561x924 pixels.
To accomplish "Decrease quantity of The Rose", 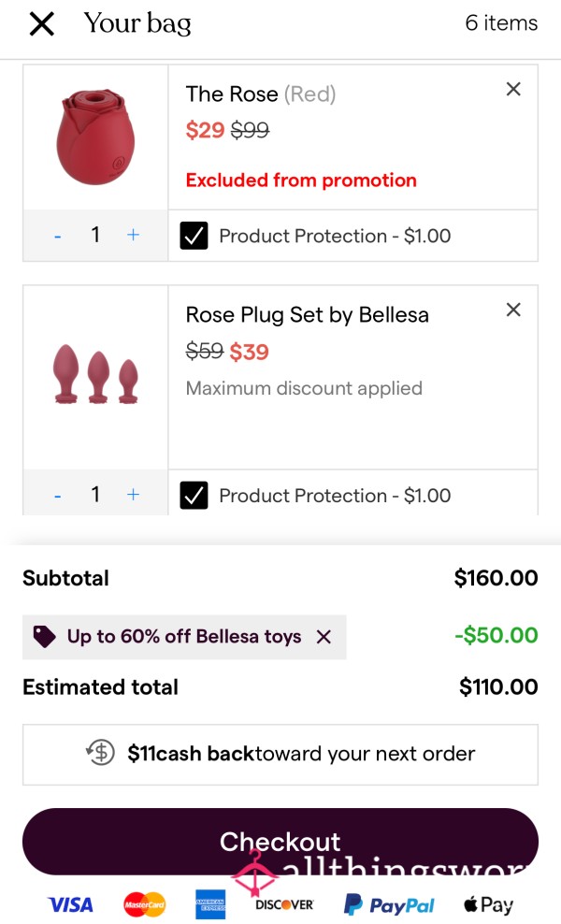I will pyautogui.click(x=57, y=237).
